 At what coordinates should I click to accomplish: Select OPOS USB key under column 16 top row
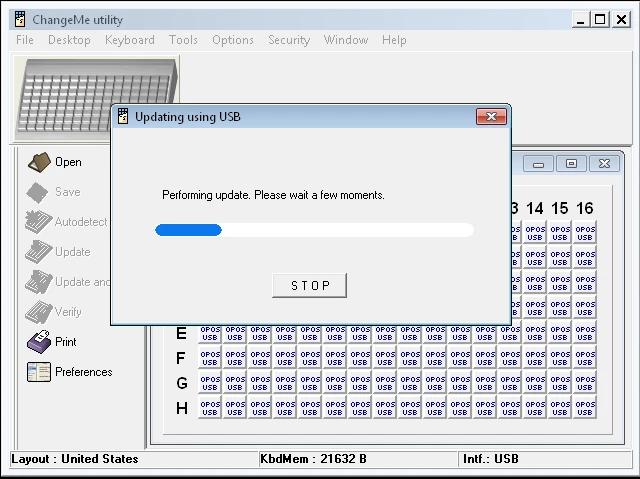tap(585, 233)
